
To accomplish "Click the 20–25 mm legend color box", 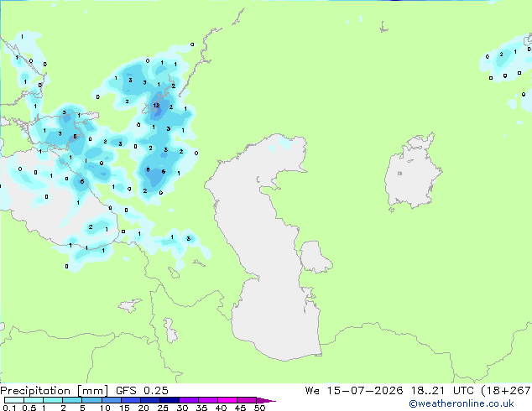I will coord(149,400).
